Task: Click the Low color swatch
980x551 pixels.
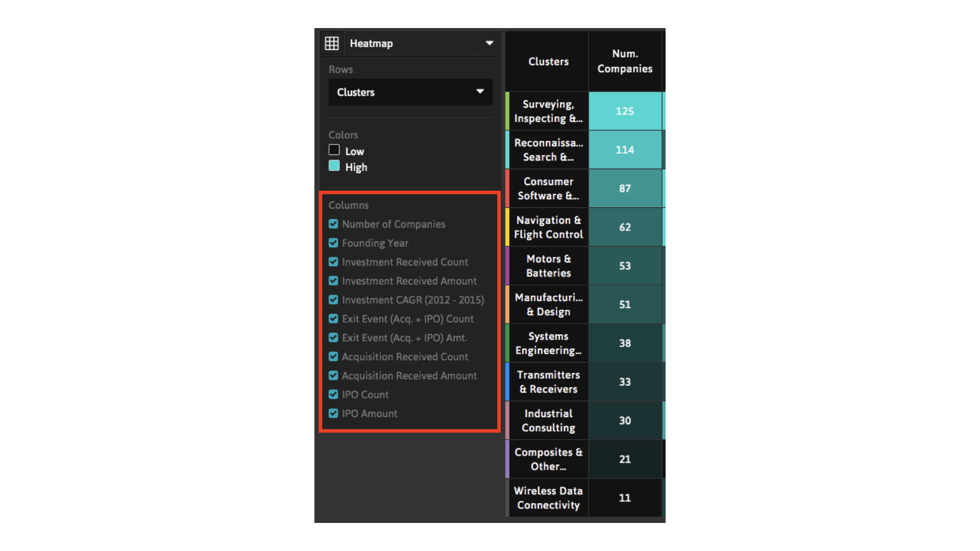Action: [334, 150]
